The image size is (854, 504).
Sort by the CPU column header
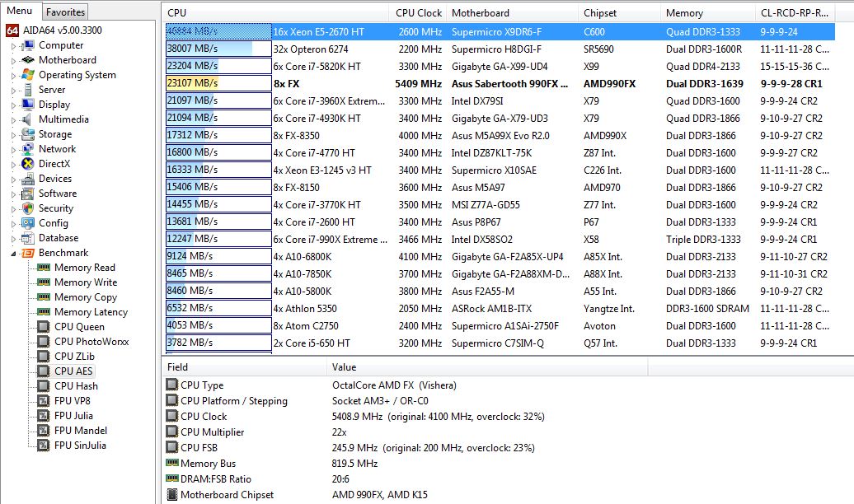click(275, 12)
